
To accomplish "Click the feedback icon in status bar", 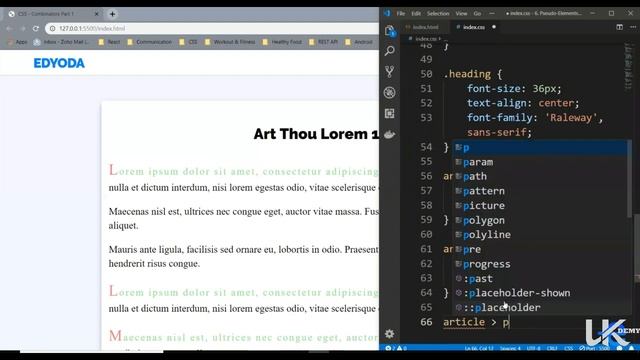I will (620, 348).
